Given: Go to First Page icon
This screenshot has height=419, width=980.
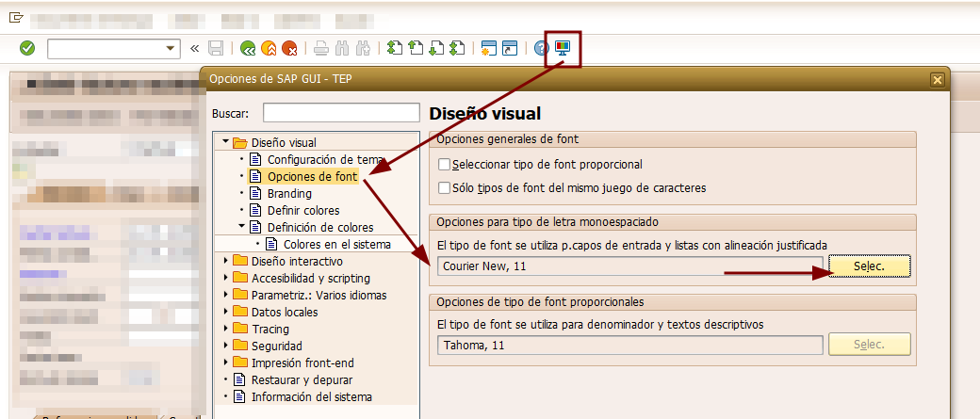Looking at the screenshot, I should [395, 48].
